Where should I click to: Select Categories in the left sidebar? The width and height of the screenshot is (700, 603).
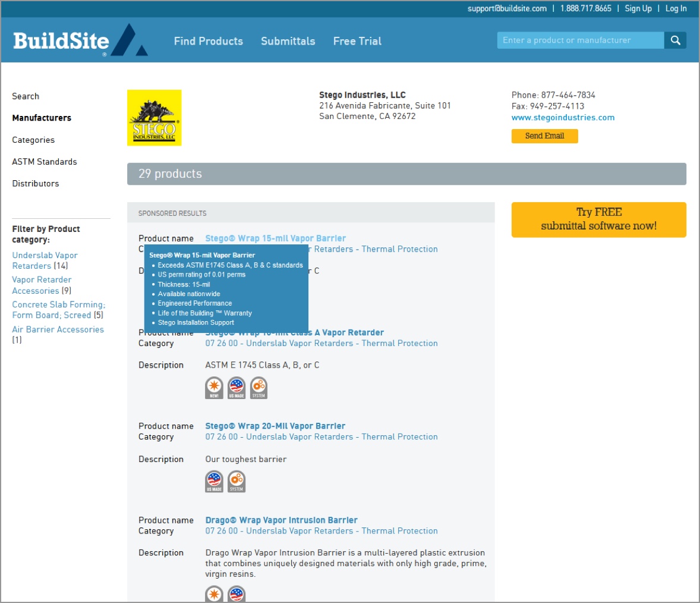(x=33, y=140)
